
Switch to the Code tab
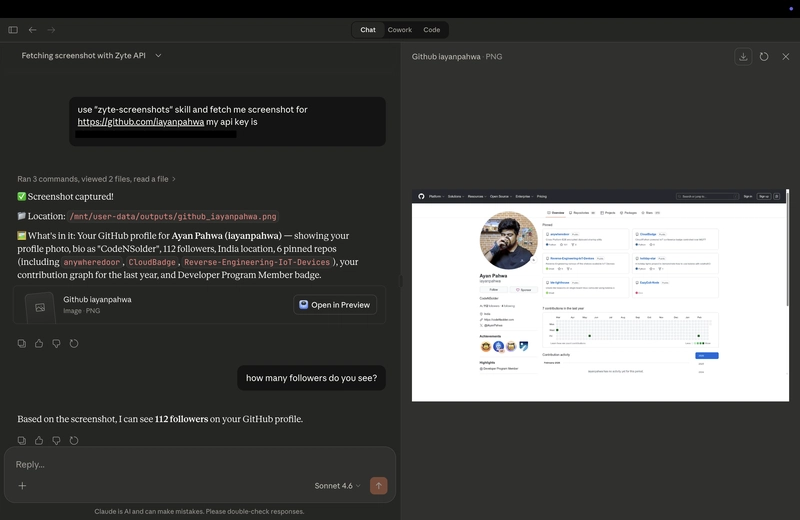[431, 30]
